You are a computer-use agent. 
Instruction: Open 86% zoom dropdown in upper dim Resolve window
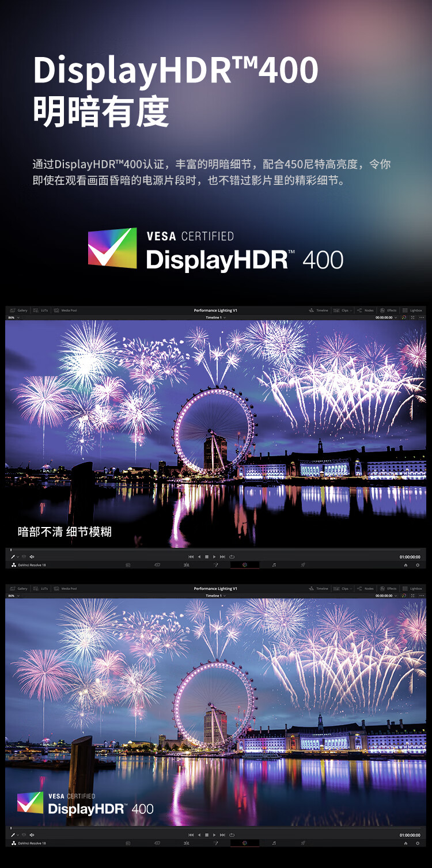click(14, 317)
